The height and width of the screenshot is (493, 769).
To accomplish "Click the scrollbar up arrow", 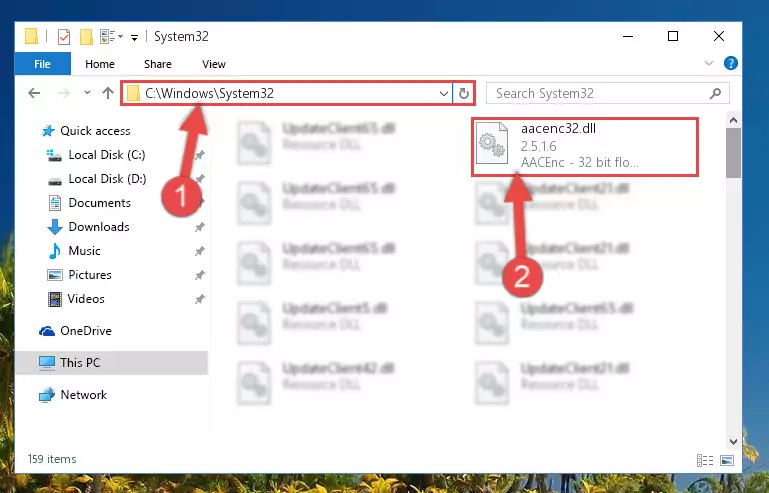I will (x=733, y=120).
